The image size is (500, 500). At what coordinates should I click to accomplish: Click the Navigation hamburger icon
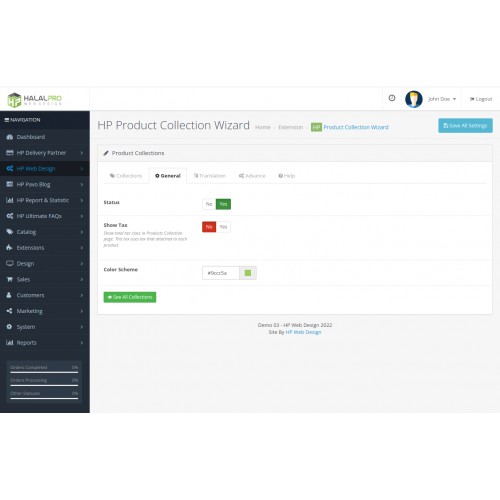point(7,120)
